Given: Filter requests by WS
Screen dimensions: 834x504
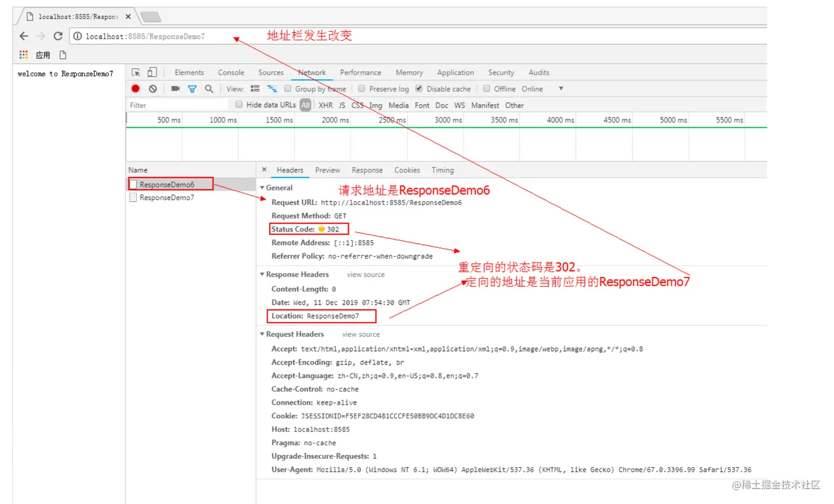Looking at the screenshot, I should [459, 105].
